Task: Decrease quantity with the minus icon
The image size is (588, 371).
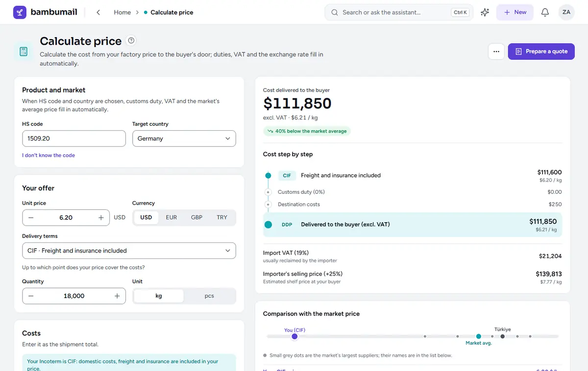Action: [x=31, y=296]
